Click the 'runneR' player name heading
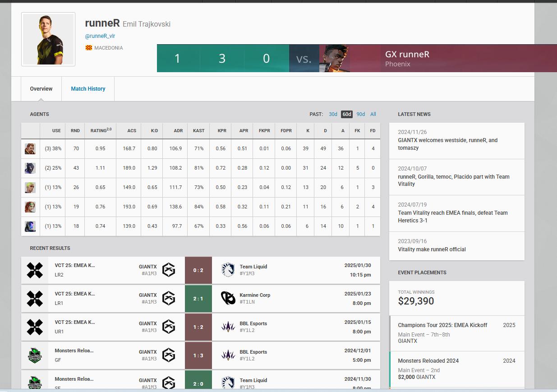 coord(102,23)
